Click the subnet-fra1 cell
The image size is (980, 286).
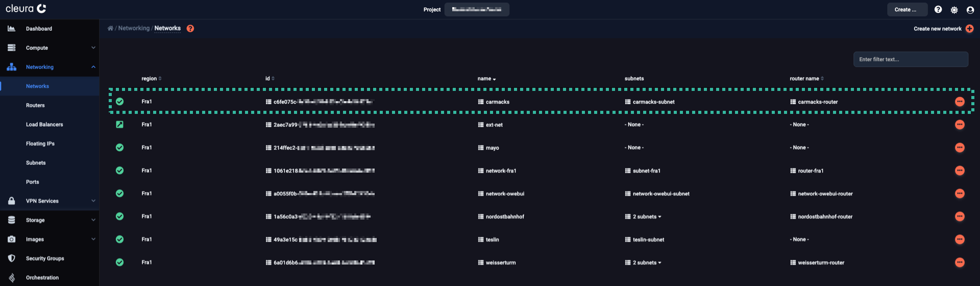click(643, 171)
